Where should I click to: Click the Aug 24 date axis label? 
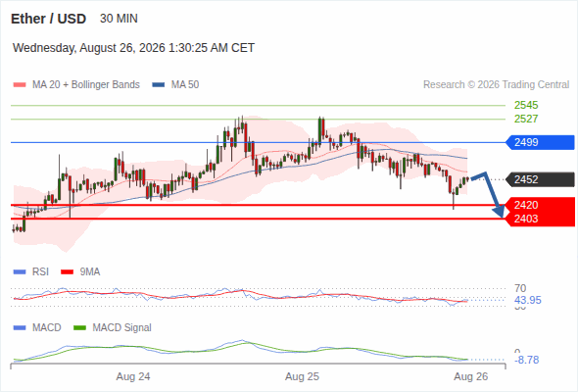pos(133,376)
